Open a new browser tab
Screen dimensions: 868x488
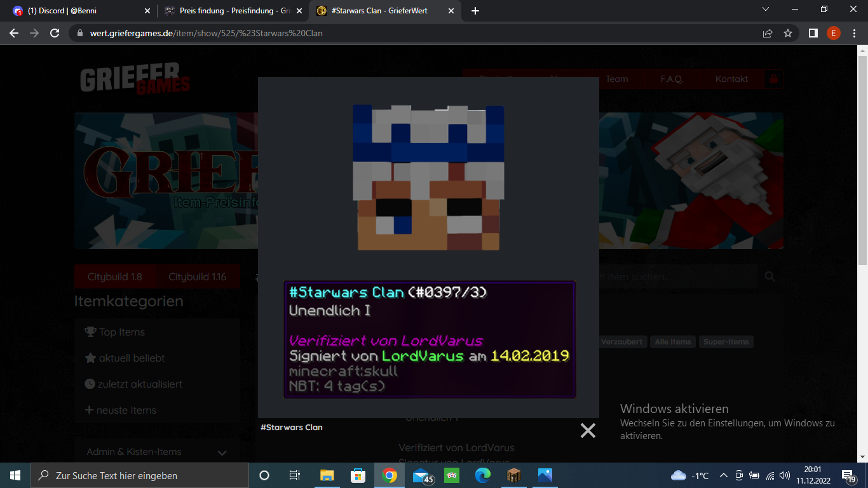tap(475, 11)
